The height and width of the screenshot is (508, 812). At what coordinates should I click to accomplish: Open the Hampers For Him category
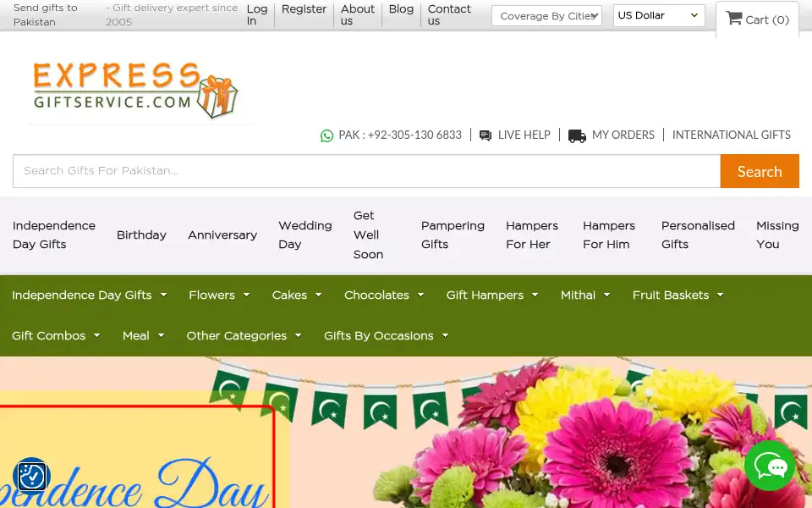point(608,235)
